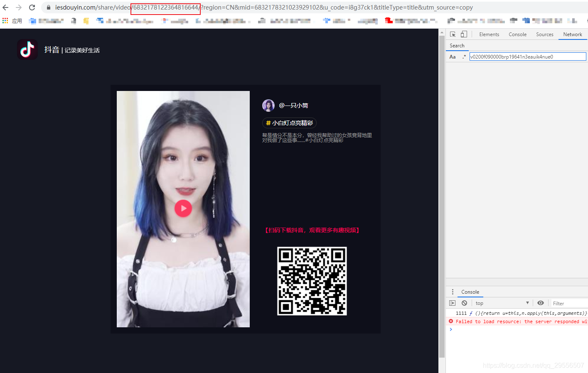Activate the DevTools inspect element picker
This screenshot has width=588, height=373.
(x=453, y=34)
